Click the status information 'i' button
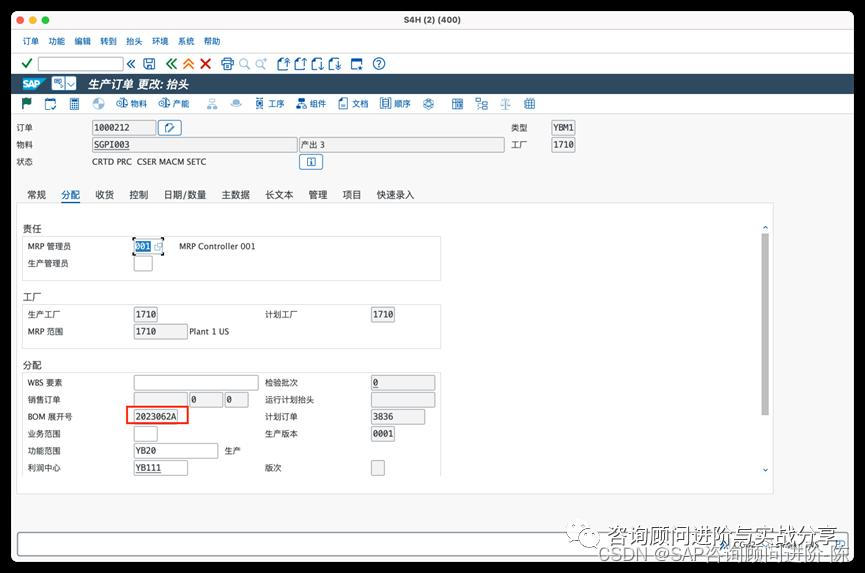 (311, 162)
